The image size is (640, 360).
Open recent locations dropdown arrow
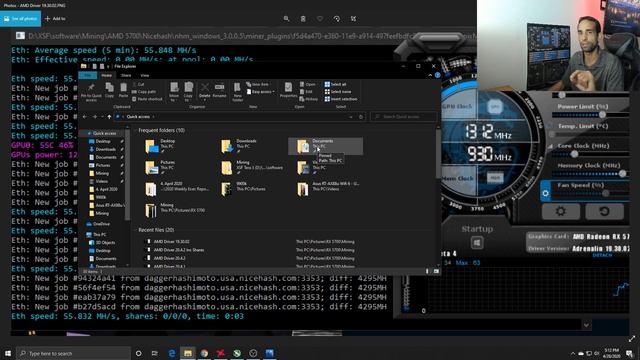[102, 117]
